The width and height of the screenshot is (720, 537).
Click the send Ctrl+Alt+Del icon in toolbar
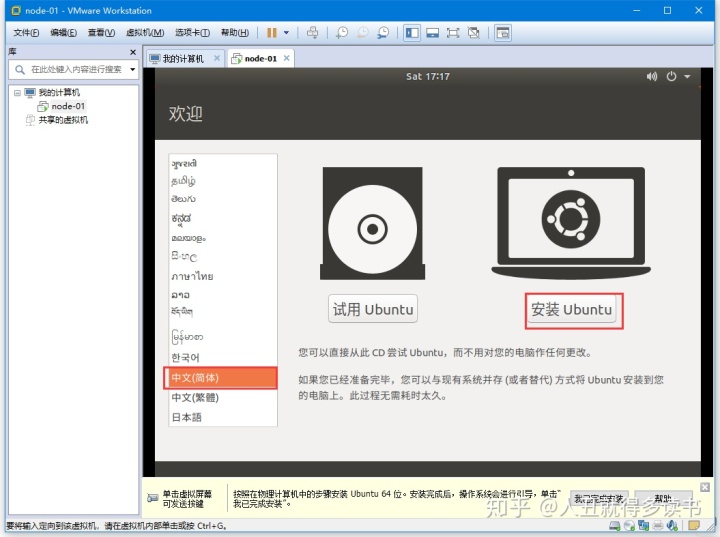click(312, 33)
